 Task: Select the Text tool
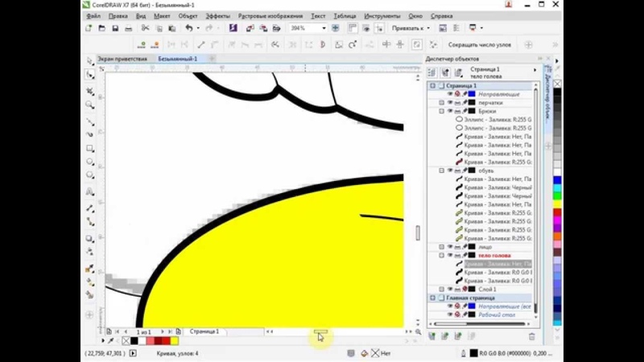[90, 191]
